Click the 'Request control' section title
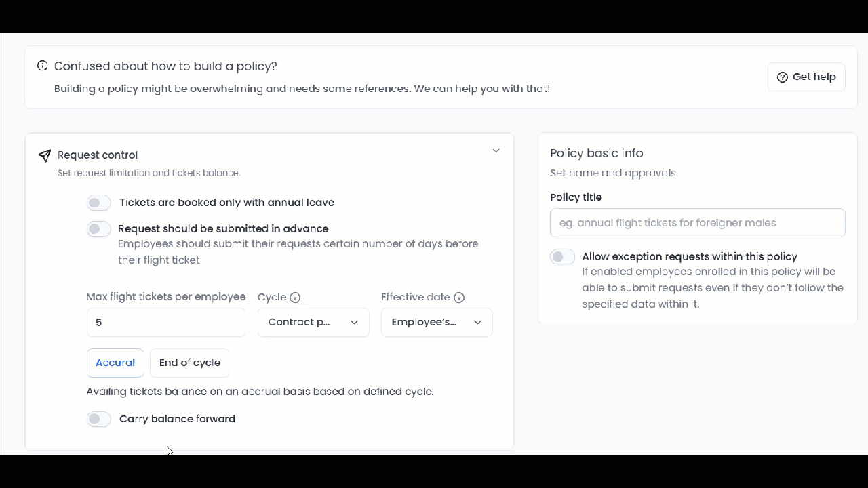The width and height of the screenshot is (868, 488). (98, 155)
